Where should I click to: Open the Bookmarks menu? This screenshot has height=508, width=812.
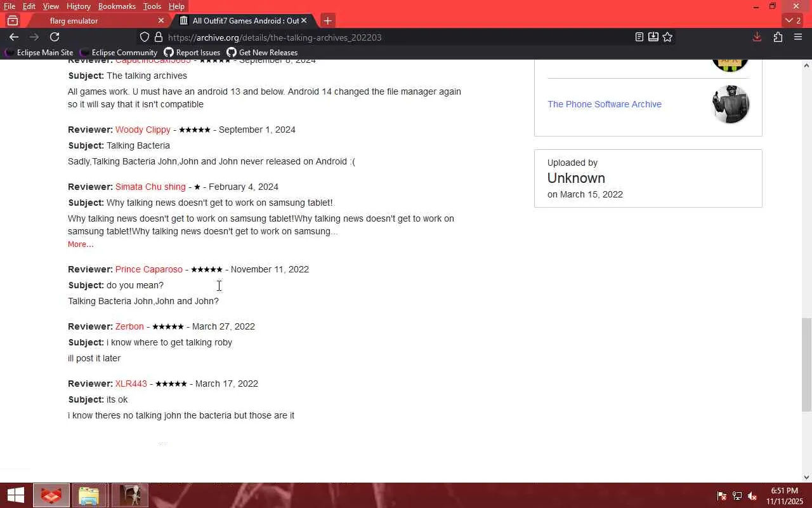[x=117, y=6]
